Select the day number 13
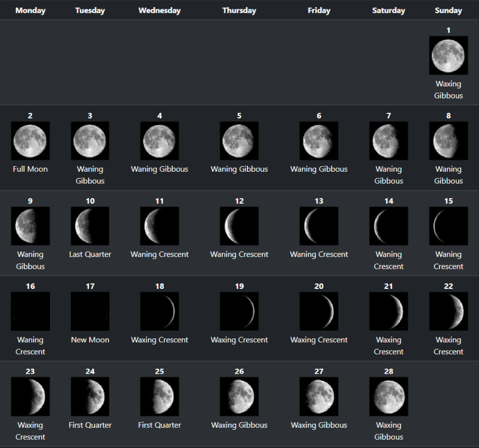 point(319,201)
